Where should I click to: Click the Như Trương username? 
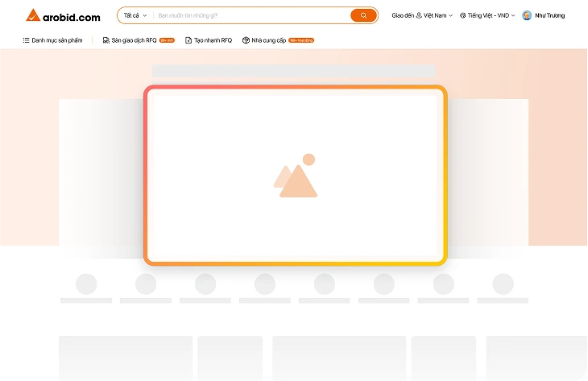tap(549, 15)
